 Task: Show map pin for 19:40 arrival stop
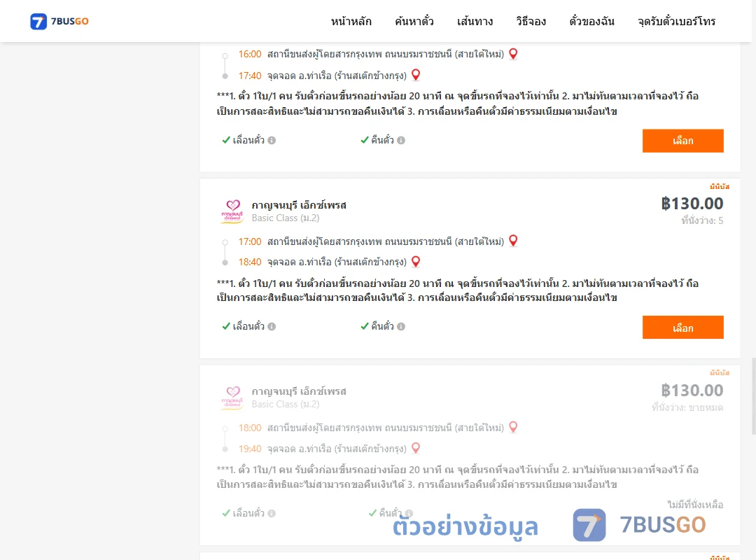pyautogui.click(x=416, y=448)
